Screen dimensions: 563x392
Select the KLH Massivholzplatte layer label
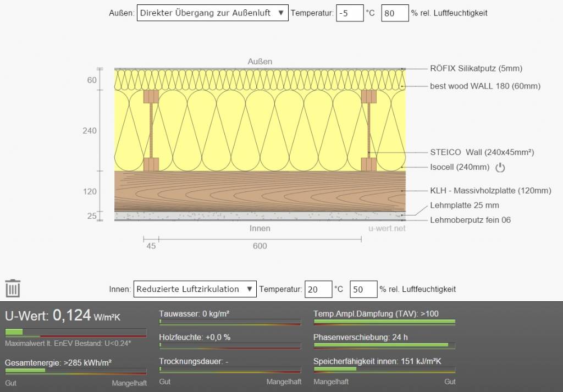click(x=490, y=191)
